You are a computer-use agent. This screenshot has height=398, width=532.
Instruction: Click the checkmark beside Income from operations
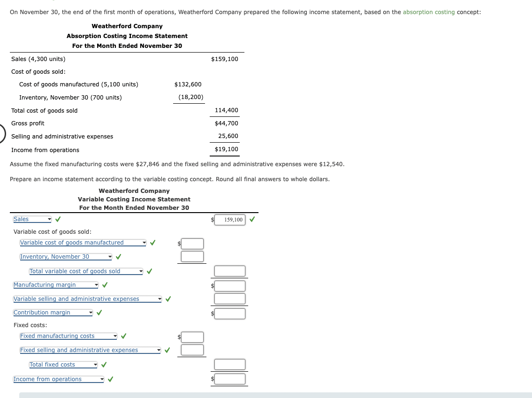coord(110,379)
